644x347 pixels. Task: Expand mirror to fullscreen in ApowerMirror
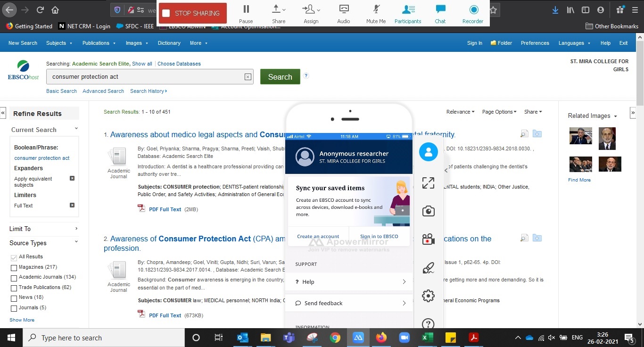(428, 182)
